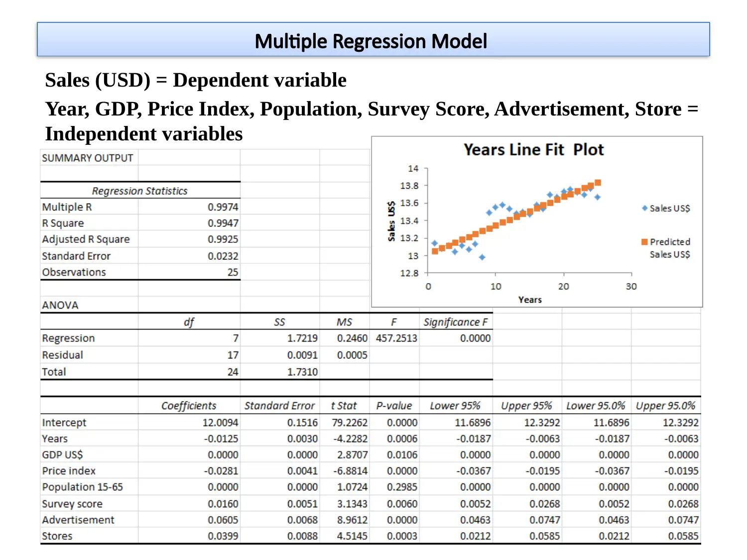747x560 pixels.
Task: Click the Lower 95% column header
Action: (455, 406)
